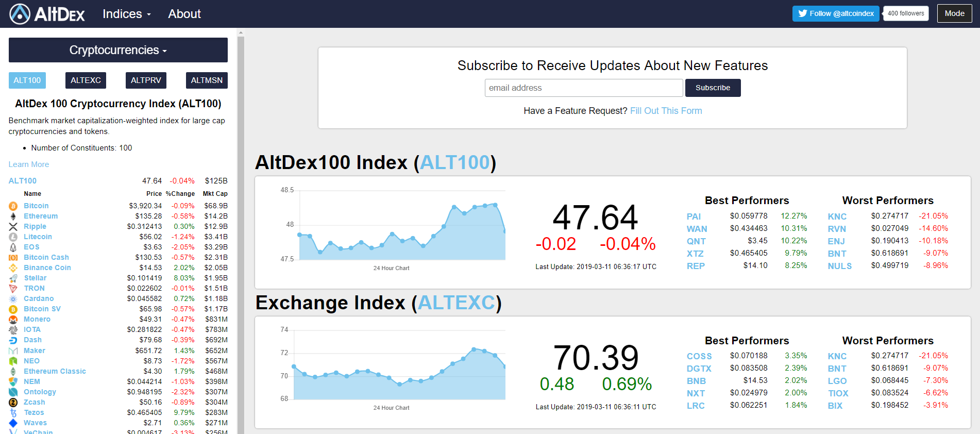
Task: Click the sidebar scrollbar up arrow
Action: 241,32
